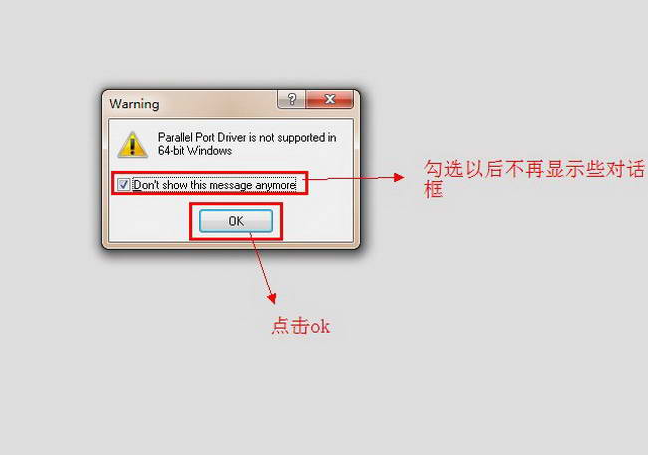Click the red "勾选以后不再显示些对话" annotation line

pos(534,169)
